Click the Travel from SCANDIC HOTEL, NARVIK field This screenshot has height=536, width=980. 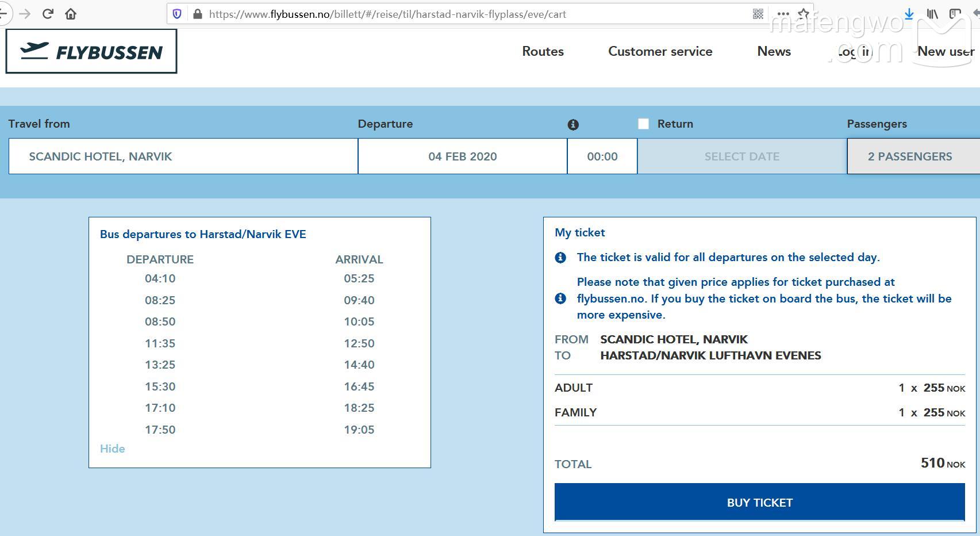point(183,156)
